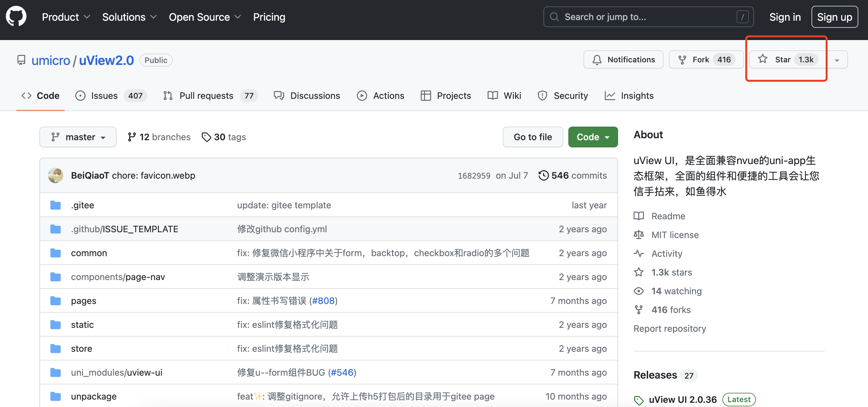This screenshot has width=868, height=407.
Task: Click the Latest release badge
Action: (x=739, y=400)
